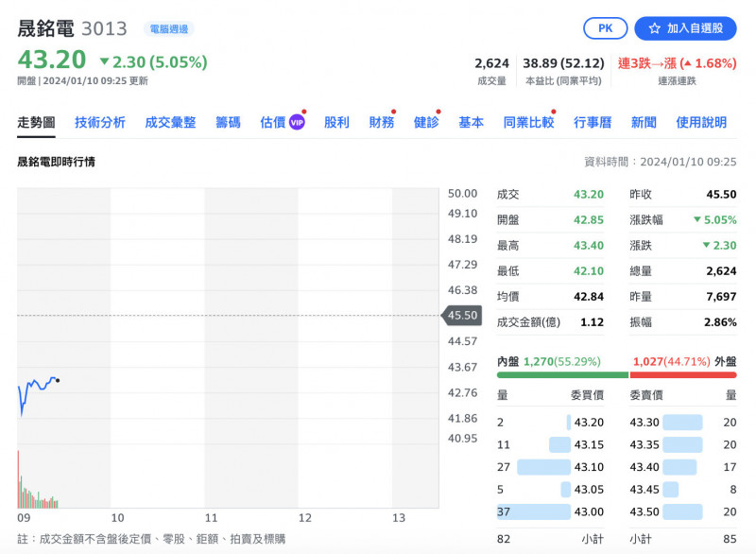Click the 振幅 value 2.86%
This screenshot has height=554, width=756.
(x=720, y=322)
